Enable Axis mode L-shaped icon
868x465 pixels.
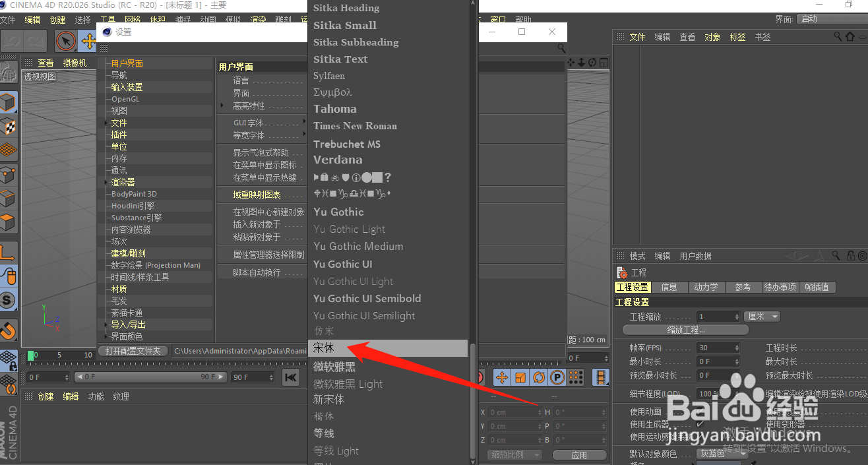coord(8,252)
